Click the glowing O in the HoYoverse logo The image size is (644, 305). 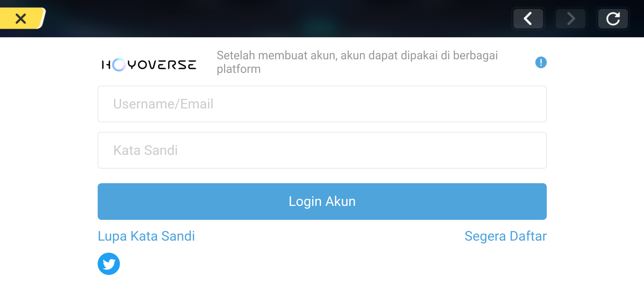[x=118, y=65]
